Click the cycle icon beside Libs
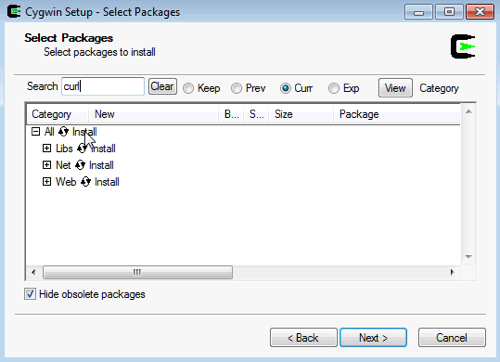The image size is (500, 362). pyautogui.click(x=82, y=148)
